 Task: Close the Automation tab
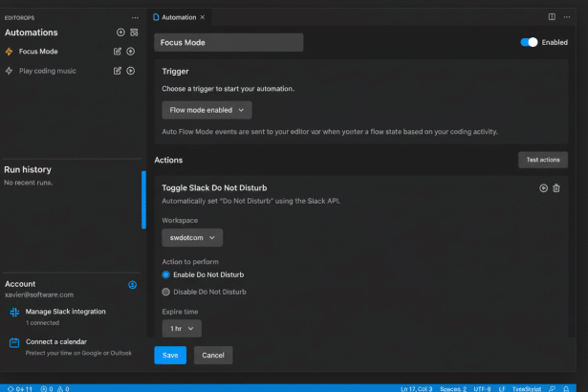point(203,17)
